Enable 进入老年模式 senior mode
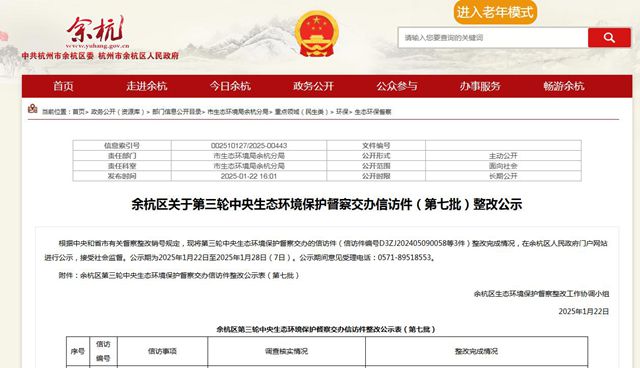This screenshot has height=368, width=640. pyautogui.click(x=495, y=12)
